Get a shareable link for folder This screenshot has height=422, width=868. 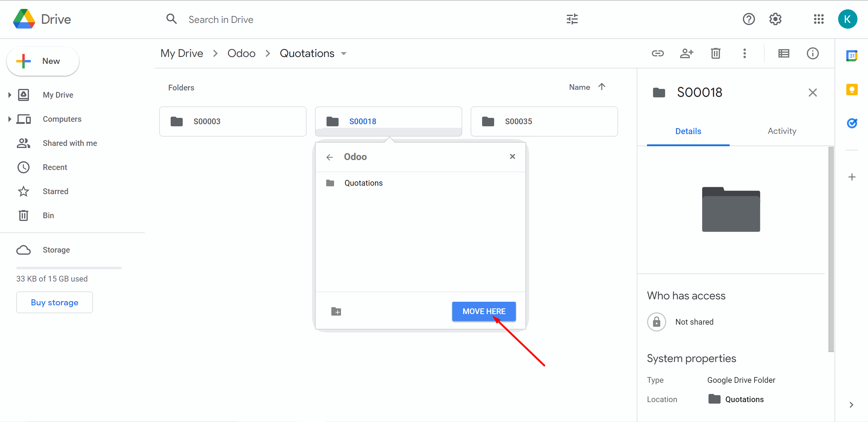coord(657,53)
